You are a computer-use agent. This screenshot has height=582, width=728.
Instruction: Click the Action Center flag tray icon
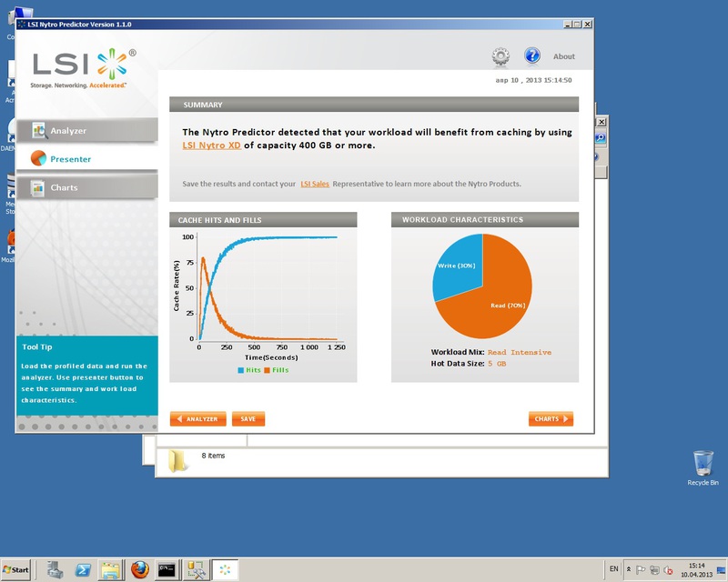click(x=641, y=569)
